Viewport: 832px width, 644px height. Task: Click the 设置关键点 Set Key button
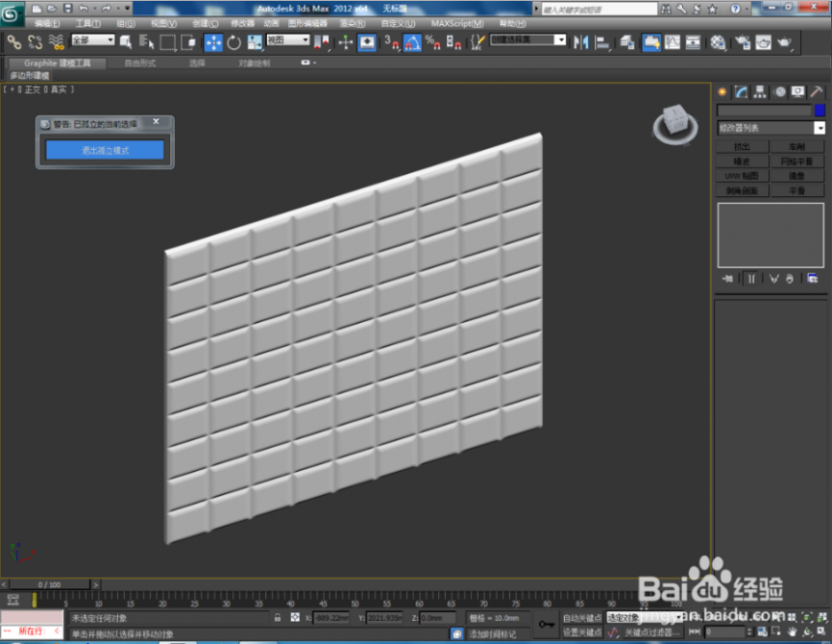point(582,632)
